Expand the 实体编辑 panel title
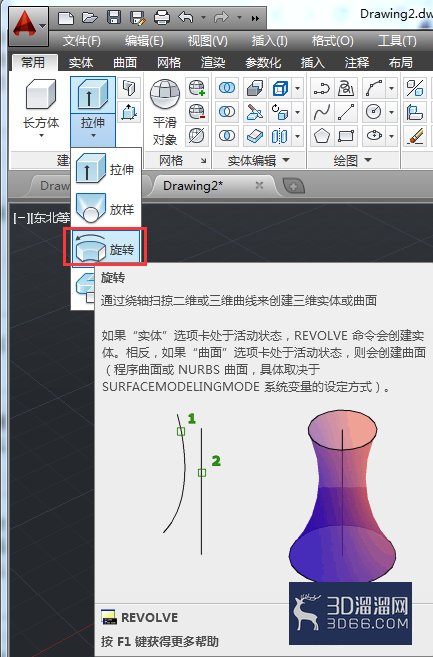Image resolution: width=433 pixels, height=657 pixels. click(258, 160)
